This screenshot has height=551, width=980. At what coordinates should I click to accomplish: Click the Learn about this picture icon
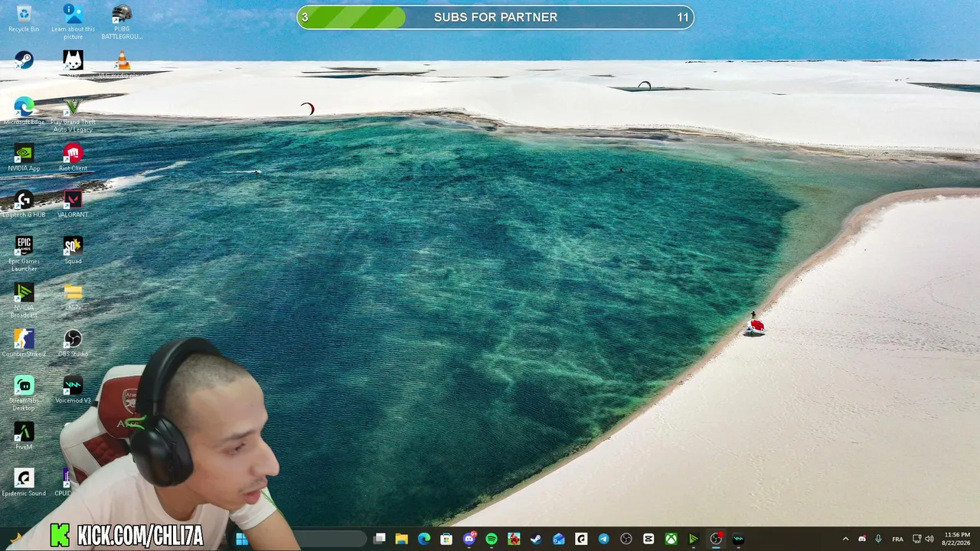[x=73, y=21]
